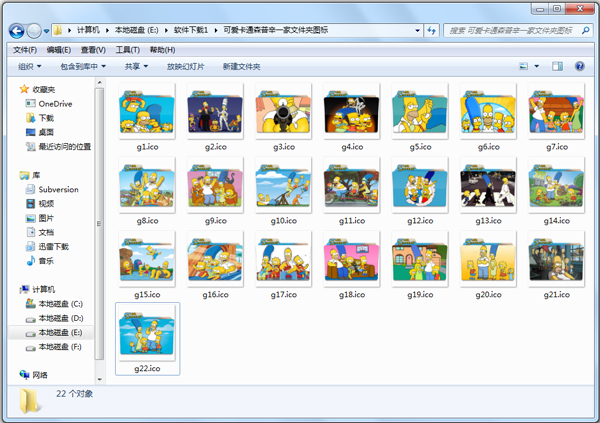Click the g22.ico file icon
Viewport: 600px width, 423px height.
pyautogui.click(x=147, y=335)
